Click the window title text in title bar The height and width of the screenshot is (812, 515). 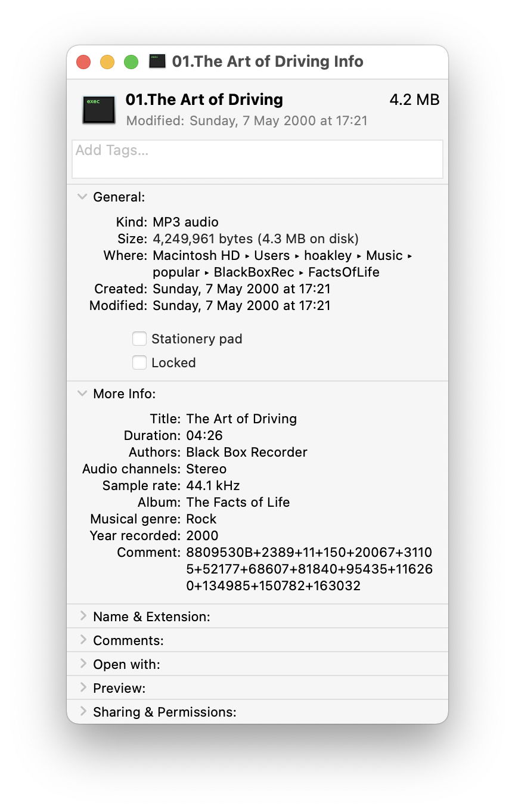click(x=268, y=61)
